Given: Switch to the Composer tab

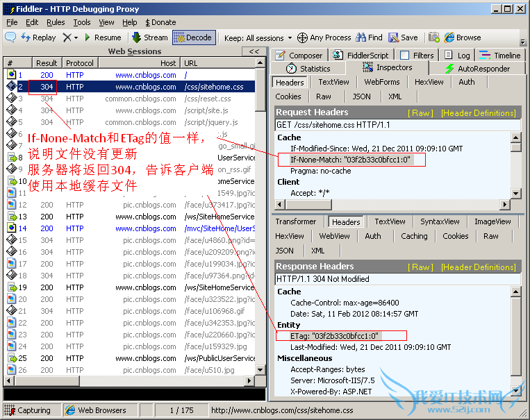Looking at the screenshot, I should click(x=299, y=55).
